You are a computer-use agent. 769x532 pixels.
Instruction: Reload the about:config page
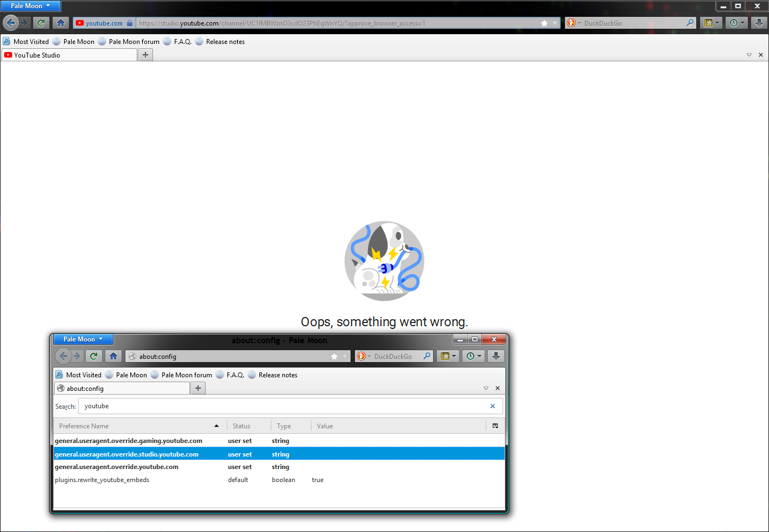click(x=93, y=356)
